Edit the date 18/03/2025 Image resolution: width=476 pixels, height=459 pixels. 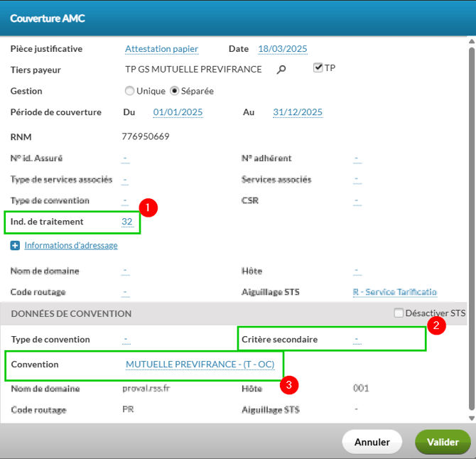tap(282, 49)
